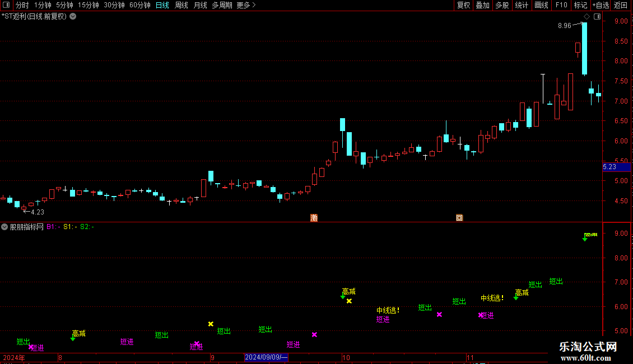Click month 9 on the time axis
Viewport: 633px width, 364px height.
pyautogui.click(x=212, y=357)
